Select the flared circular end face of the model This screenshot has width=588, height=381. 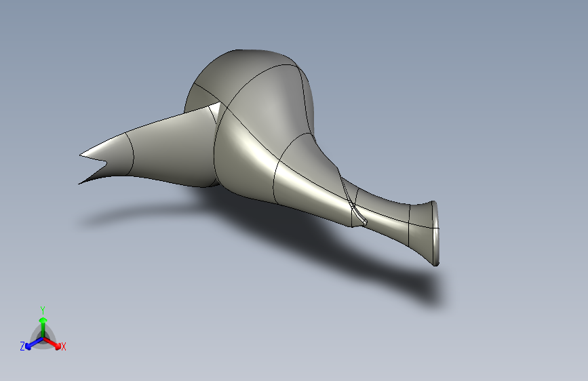tap(435, 233)
